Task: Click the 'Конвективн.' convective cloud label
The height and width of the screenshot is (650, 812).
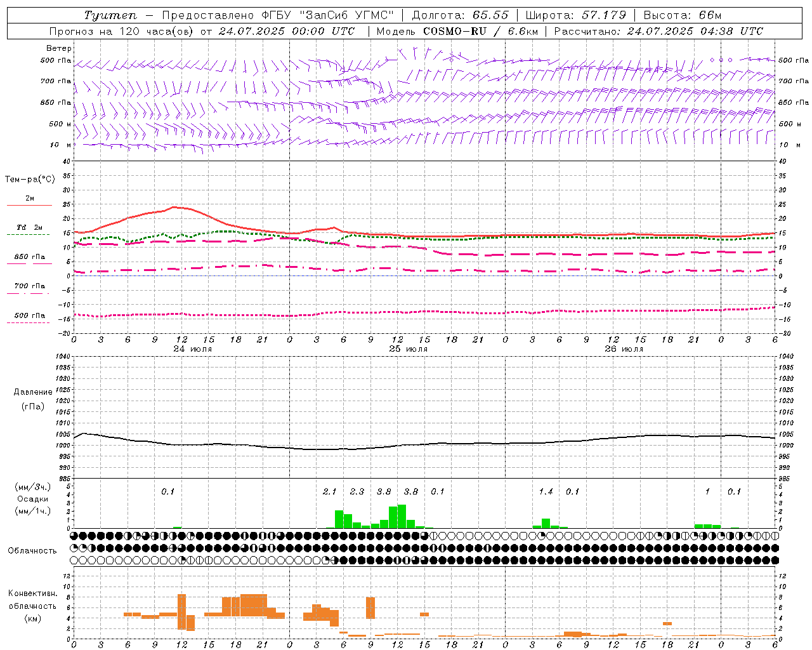Action: 32,594
